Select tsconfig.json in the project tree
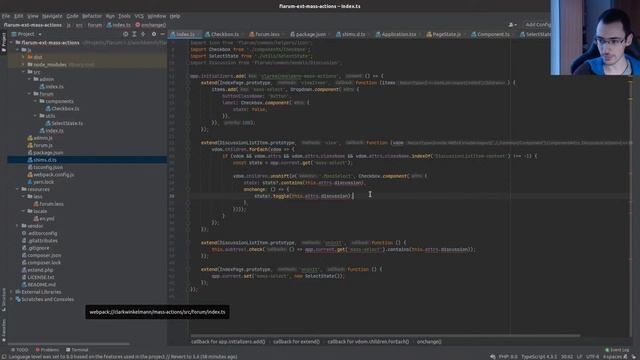 [48, 167]
